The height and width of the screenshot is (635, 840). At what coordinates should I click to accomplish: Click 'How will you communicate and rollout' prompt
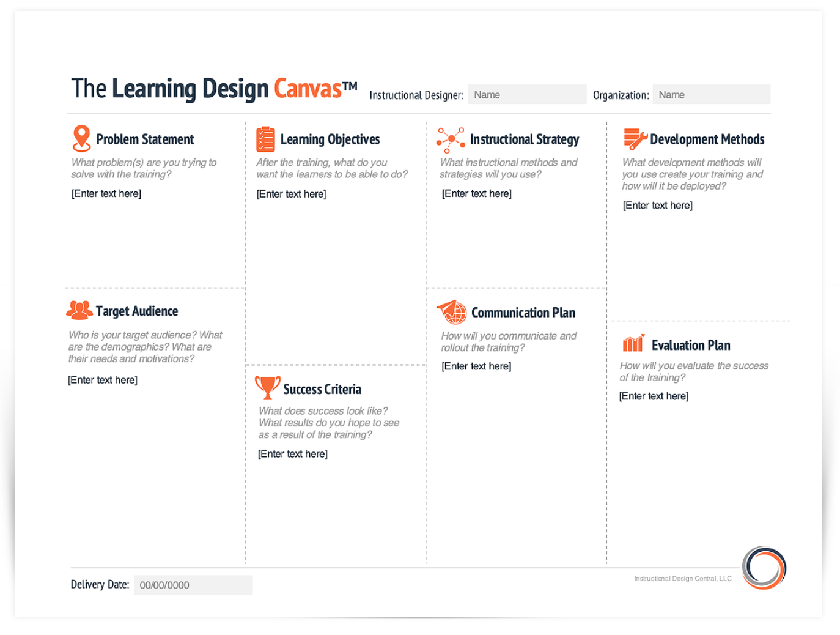pyautogui.click(x=509, y=342)
